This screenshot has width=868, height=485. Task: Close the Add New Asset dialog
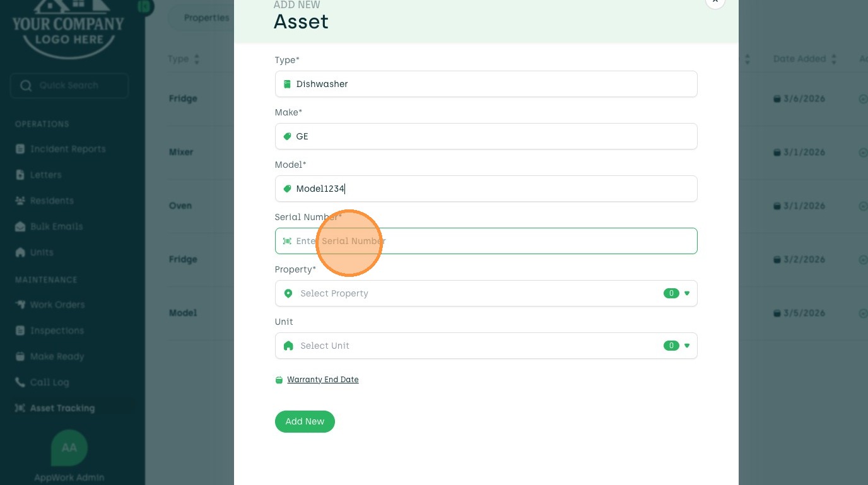point(715,3)
